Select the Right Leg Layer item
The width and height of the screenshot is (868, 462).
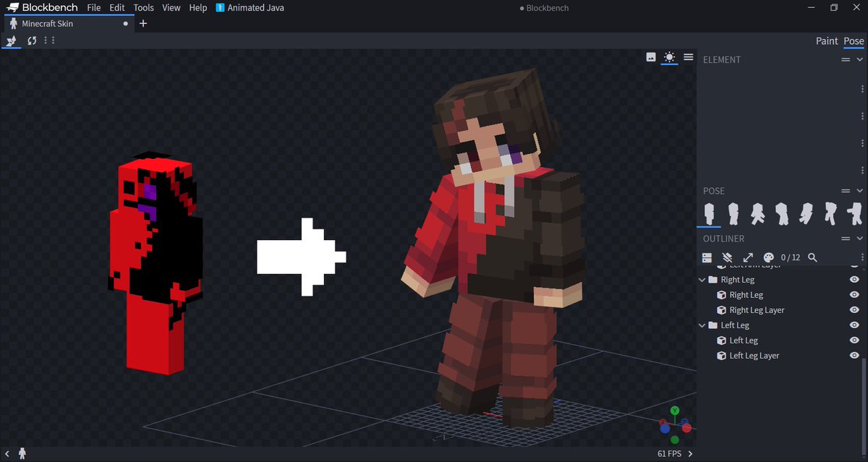click(757, 310)
